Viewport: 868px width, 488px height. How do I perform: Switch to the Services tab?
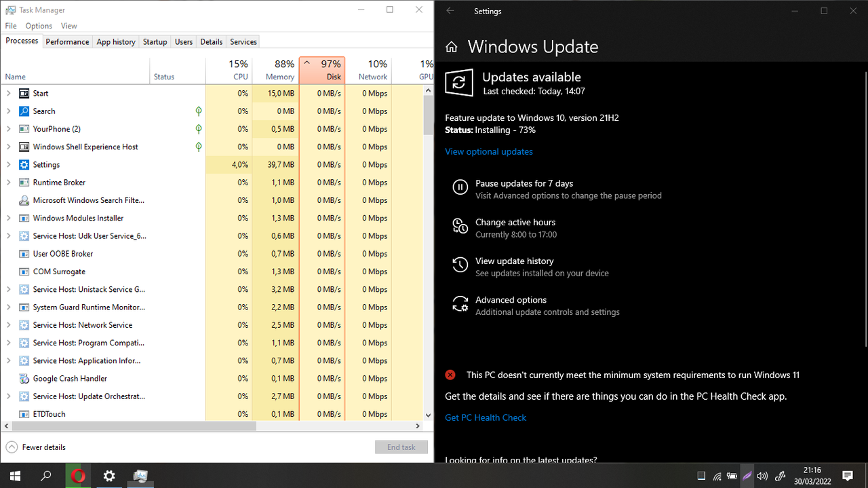pyautogui.click(x=243, y=42)
